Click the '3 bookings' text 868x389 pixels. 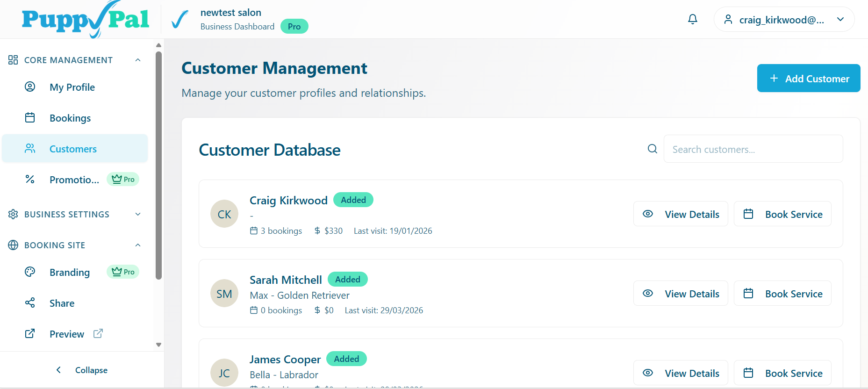coord(281,231)
